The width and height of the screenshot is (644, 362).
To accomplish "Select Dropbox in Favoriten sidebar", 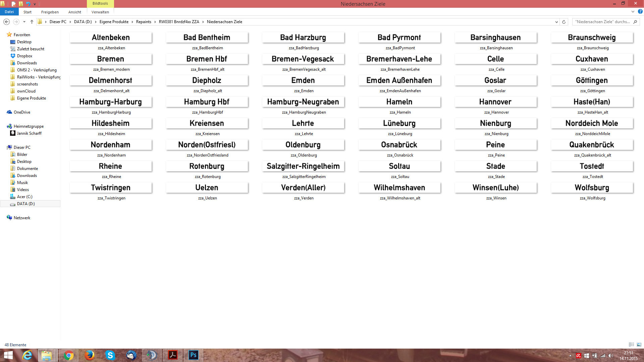I will click(24, 56).
